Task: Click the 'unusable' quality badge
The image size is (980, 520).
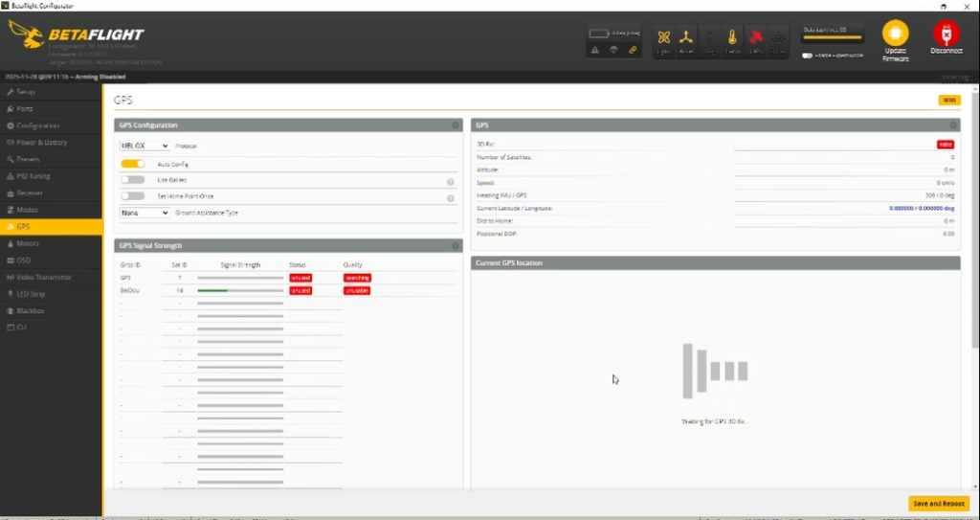Action: 356,291
